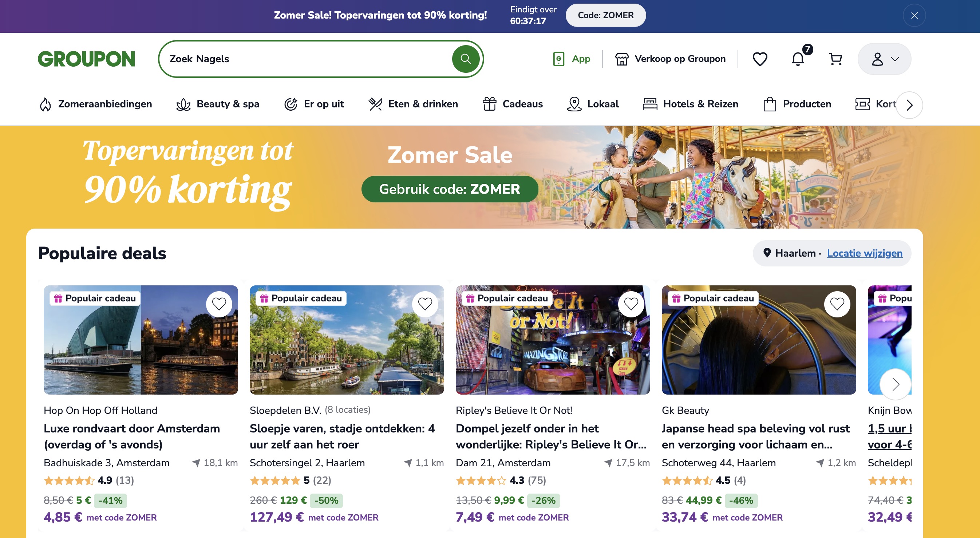The width and height of the screenshot is (980, 538).
Task: Click the Amsterdam canal boat tour thumbnail
Action: coord(141,340)
